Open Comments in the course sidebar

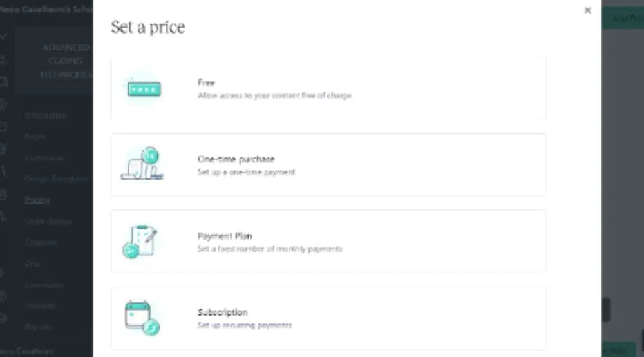point(44,285)
